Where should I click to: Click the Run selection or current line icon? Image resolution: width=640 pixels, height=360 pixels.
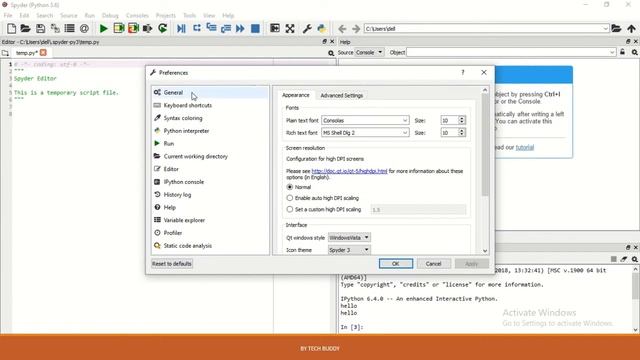coord(148,28)
